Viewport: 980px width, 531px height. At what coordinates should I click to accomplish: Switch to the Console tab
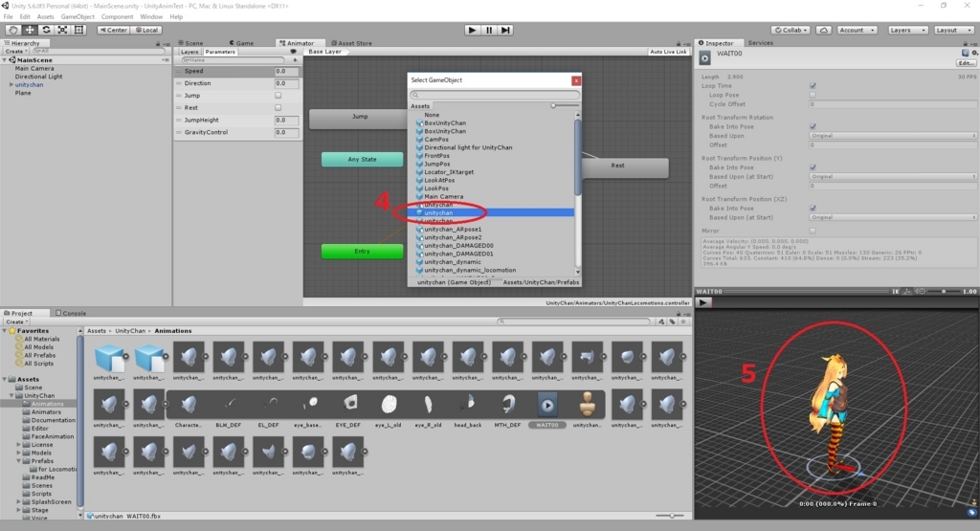click(71, 313)
